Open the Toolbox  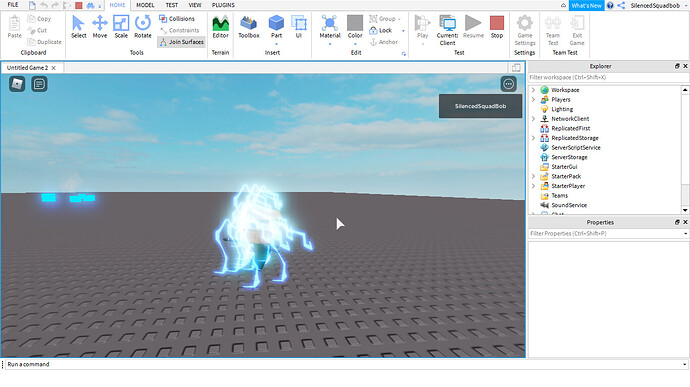[249, 27]
